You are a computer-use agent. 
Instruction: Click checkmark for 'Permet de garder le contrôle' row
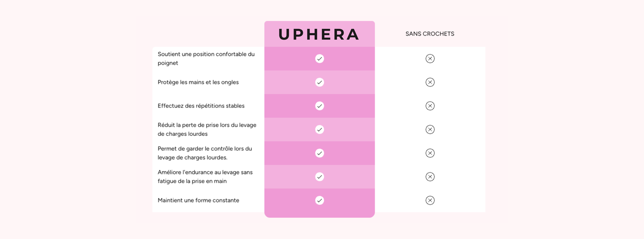pyautogui.click(x=319, y=153)
